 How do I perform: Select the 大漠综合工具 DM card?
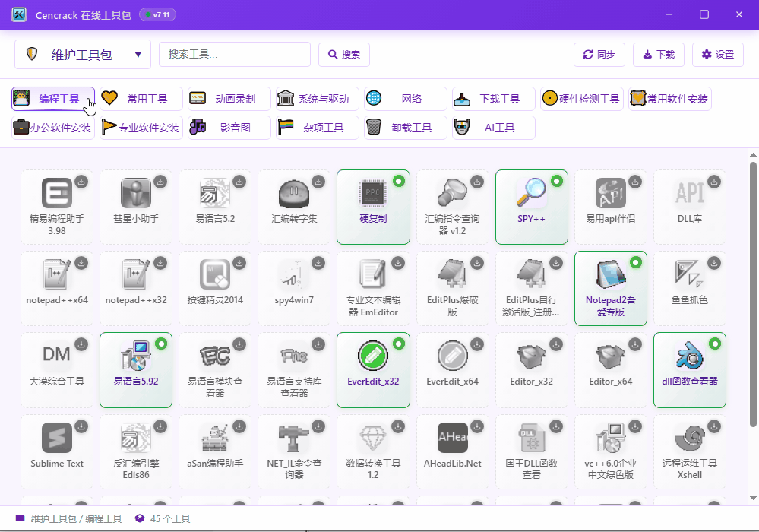(x=57, y=370)
